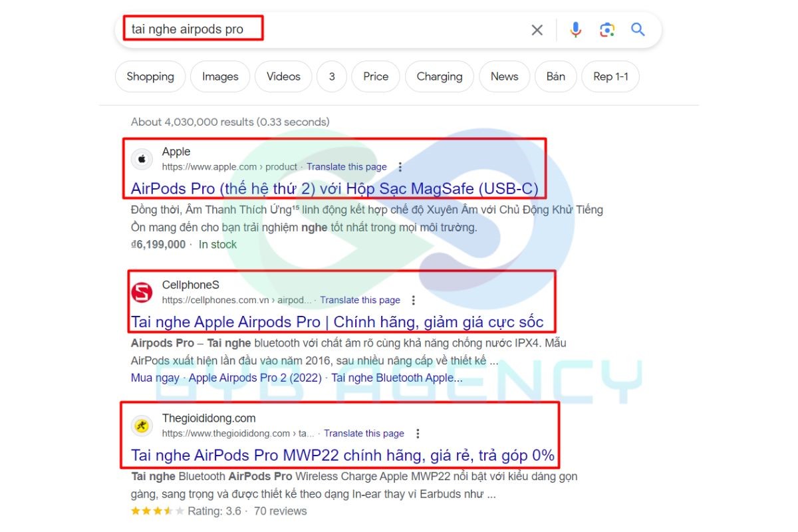Click the star rating icons of Thegioididong result
Screen dimensions: 798x532
tap(158, 511)
